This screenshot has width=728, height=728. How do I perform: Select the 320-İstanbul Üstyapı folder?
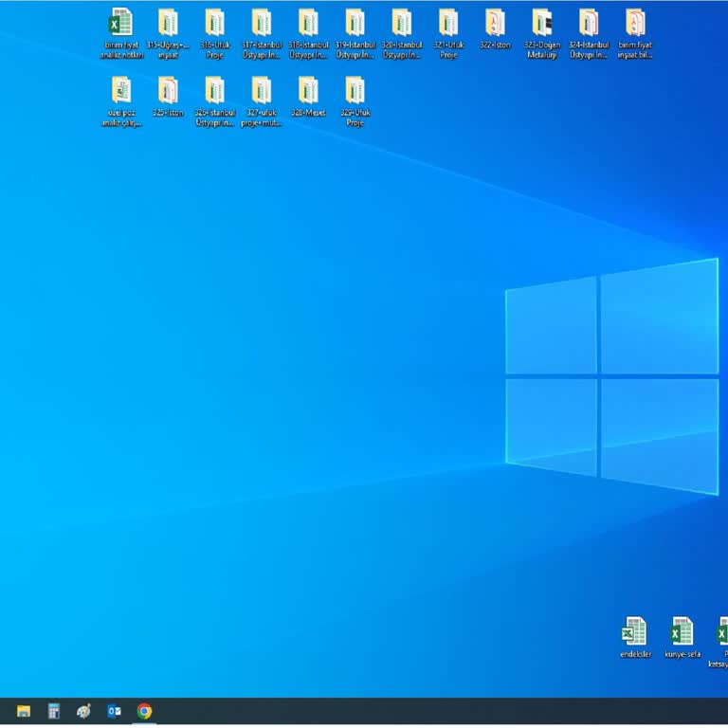point(402,33)
